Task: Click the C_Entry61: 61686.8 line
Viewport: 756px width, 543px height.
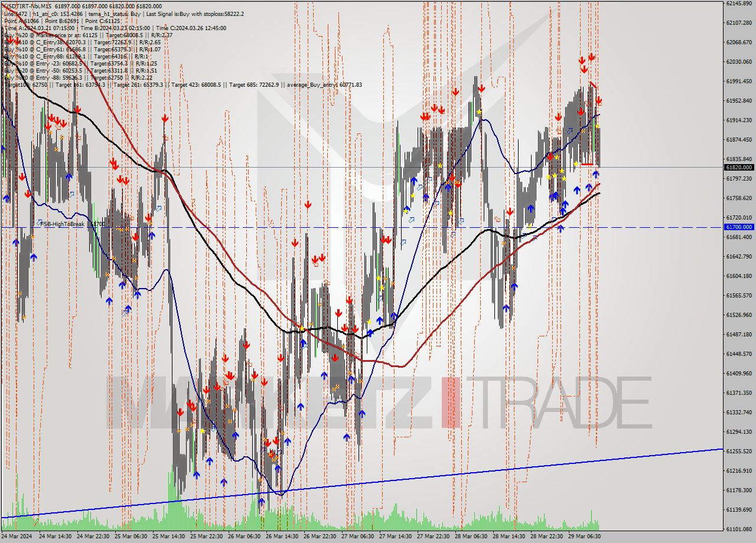Action: (82, 49)
